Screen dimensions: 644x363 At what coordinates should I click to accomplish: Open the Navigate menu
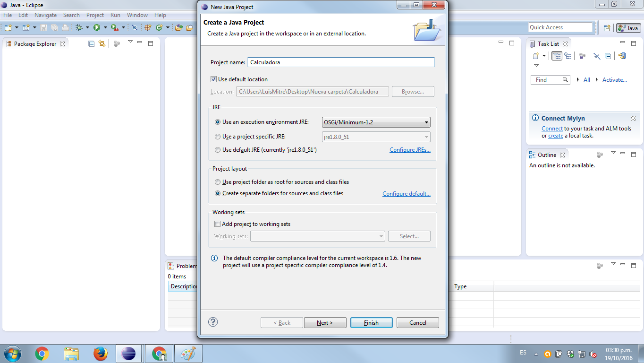(45, 15)
